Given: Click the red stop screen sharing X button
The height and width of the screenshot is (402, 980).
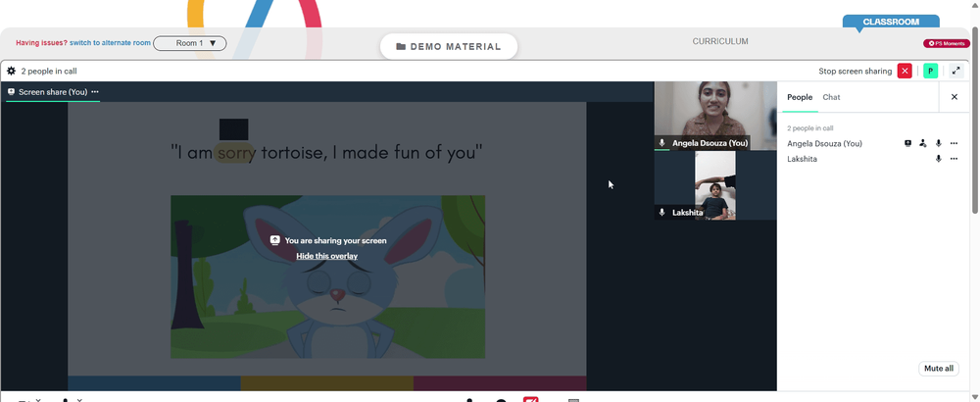Looking at the screenshot, I should click(x=905, y=72).
